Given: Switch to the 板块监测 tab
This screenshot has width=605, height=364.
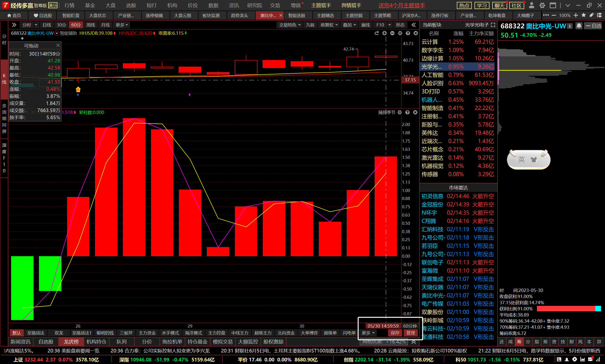Looking at the screenshot, I should (x=211, y=15).
